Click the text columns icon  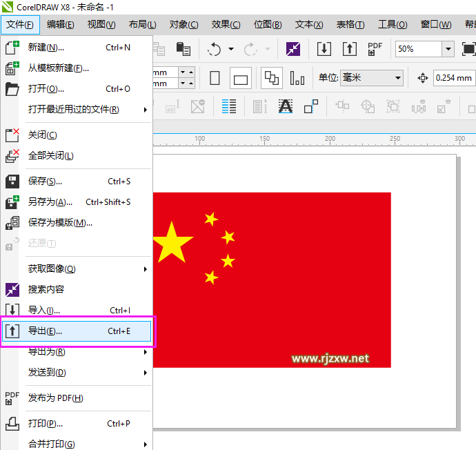click(229, 106)
